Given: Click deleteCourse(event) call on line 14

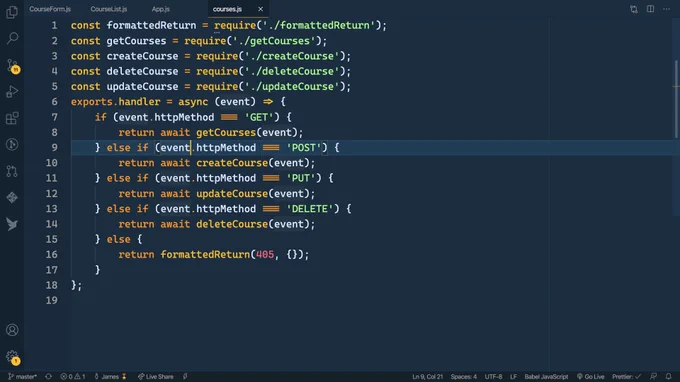Looking at the screenshot, I should coord(253,224).
